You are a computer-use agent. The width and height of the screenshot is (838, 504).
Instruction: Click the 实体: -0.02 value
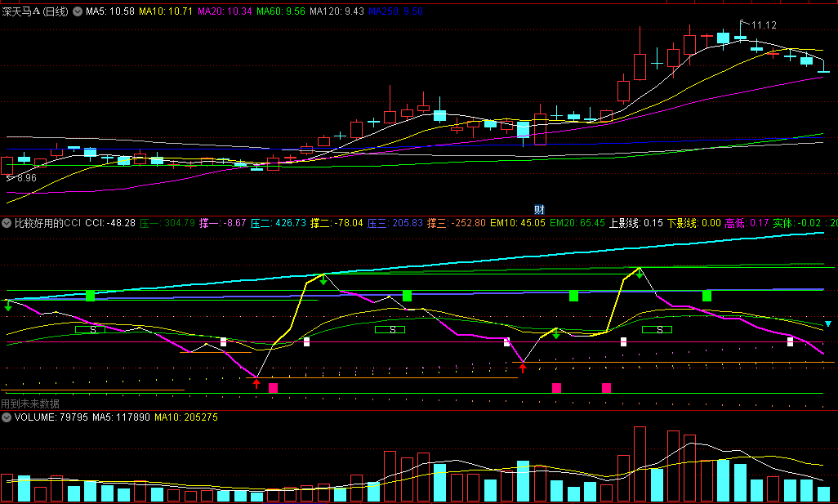pos(797,223)
